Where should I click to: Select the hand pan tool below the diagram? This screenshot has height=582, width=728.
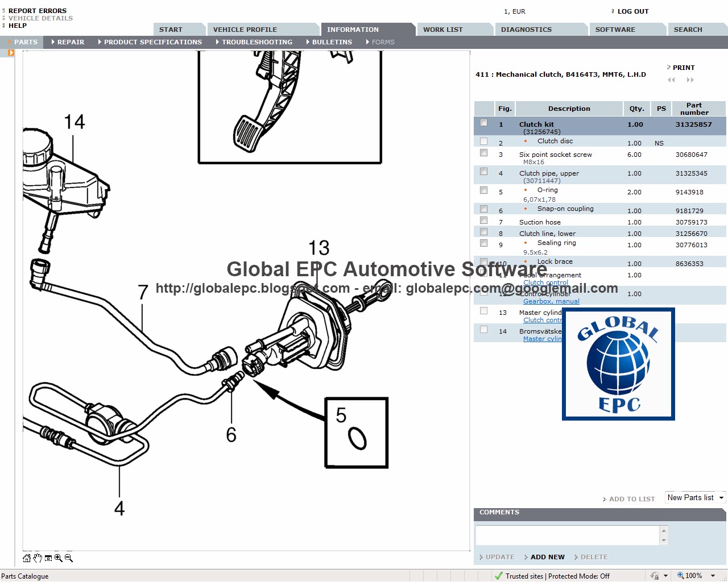(x=37, y=558)
